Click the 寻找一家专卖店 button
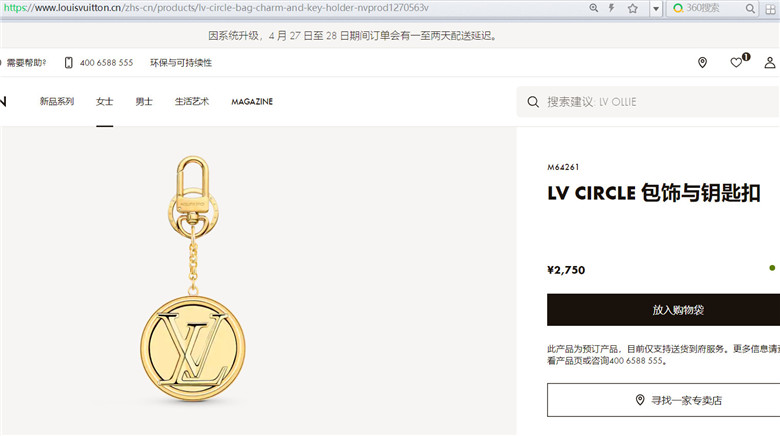 [664, 400]
